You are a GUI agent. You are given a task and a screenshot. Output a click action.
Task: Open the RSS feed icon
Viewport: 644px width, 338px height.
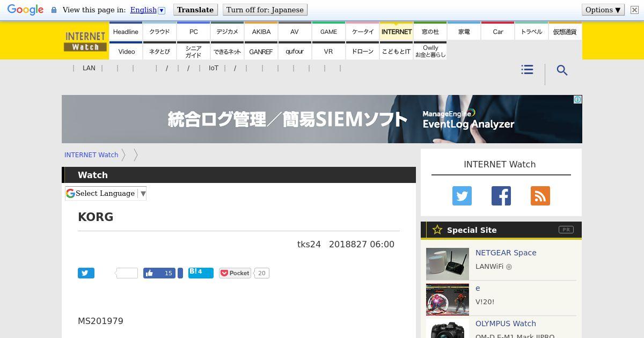pyautogui.click(x=540, y=196)
